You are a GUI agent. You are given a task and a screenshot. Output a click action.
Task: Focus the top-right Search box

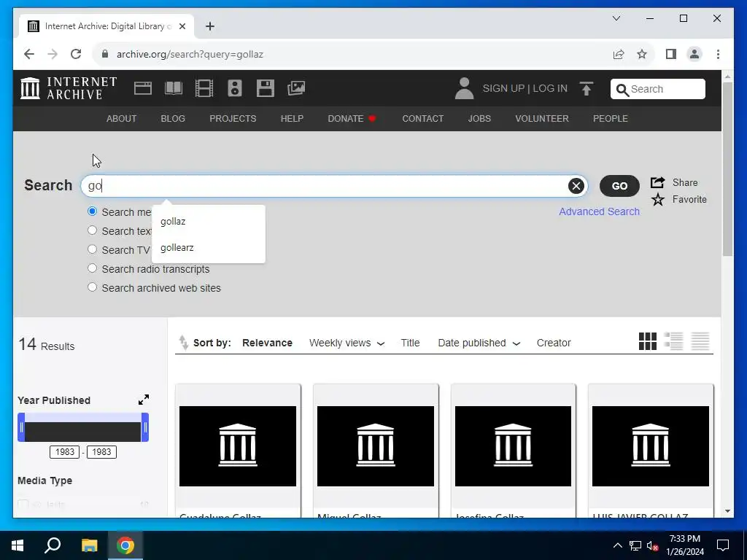pyautogui.click(x=658, y=89)
